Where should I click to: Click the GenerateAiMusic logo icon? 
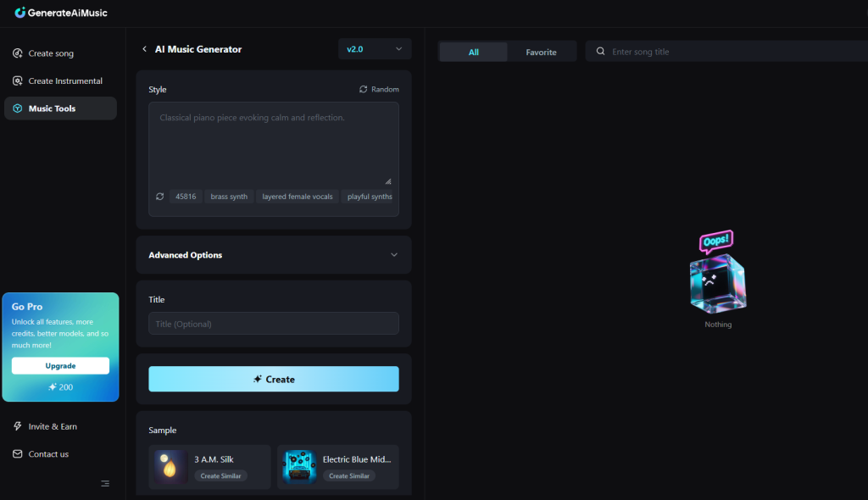pos(20,13)
